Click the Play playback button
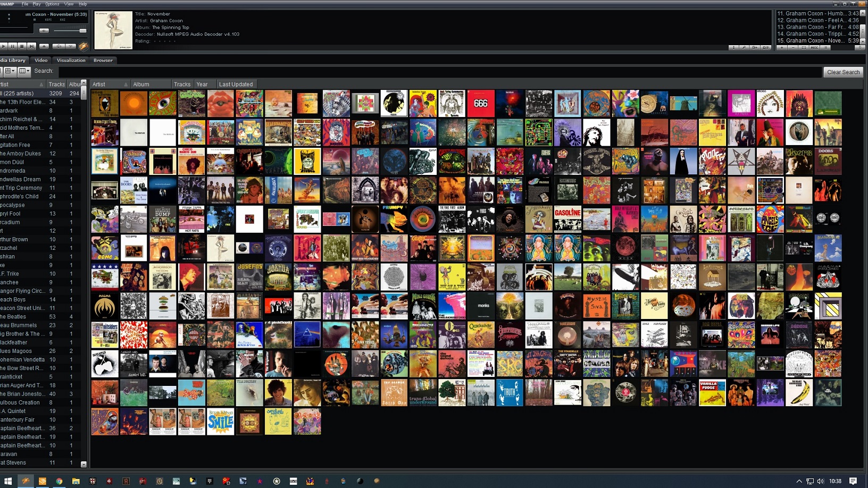868x488 pixels. tap(4, 46)
